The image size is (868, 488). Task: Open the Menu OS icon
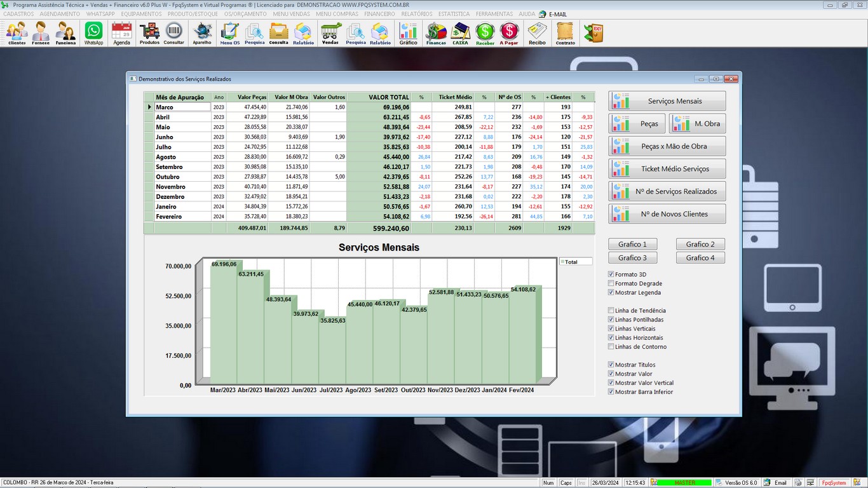click(x=230, y=33)
